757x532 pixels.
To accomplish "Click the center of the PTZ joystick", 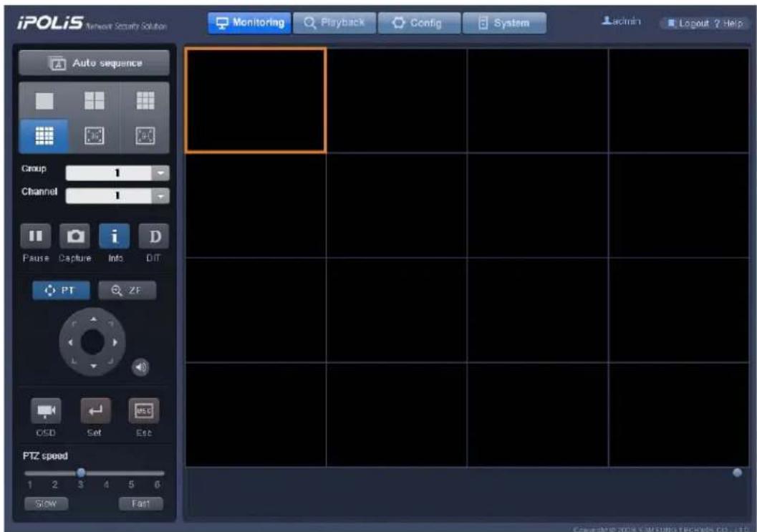I will point(92,342).
